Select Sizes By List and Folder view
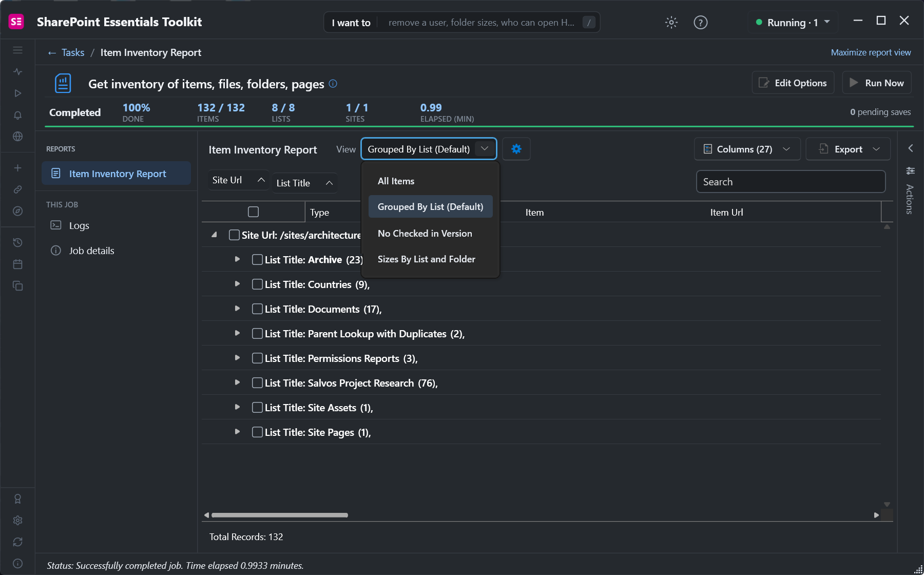This screenshot has width=924, height=575. click(430, 259)
